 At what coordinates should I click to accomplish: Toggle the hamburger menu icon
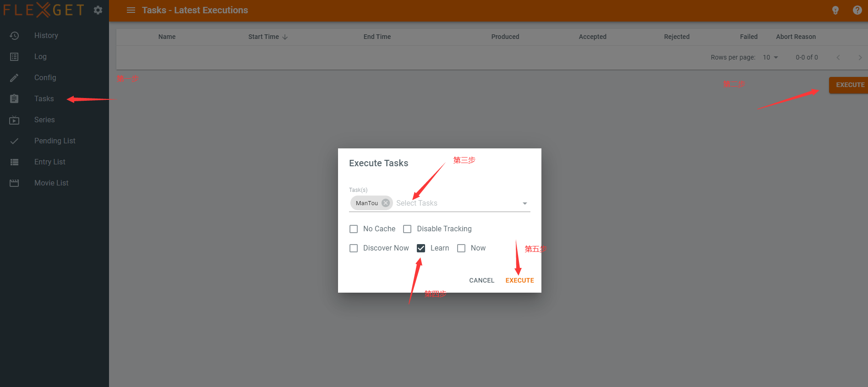coord(131,10)
